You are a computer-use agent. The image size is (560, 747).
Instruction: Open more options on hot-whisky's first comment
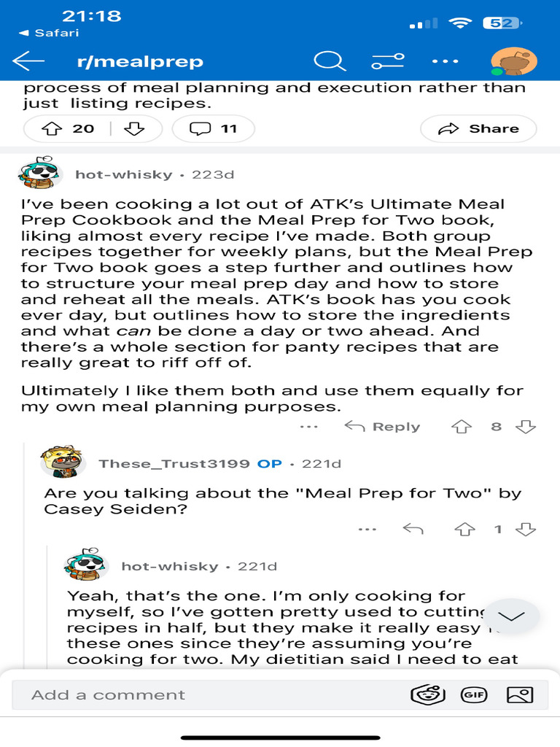[309, 427]
